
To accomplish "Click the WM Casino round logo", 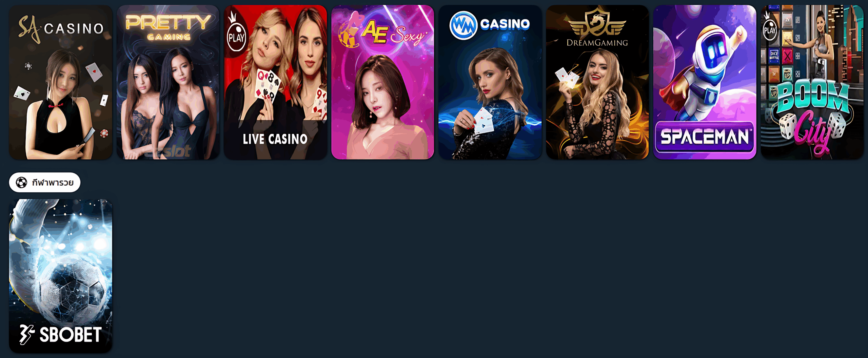I will pyautogui.click(x=463, y=25).
